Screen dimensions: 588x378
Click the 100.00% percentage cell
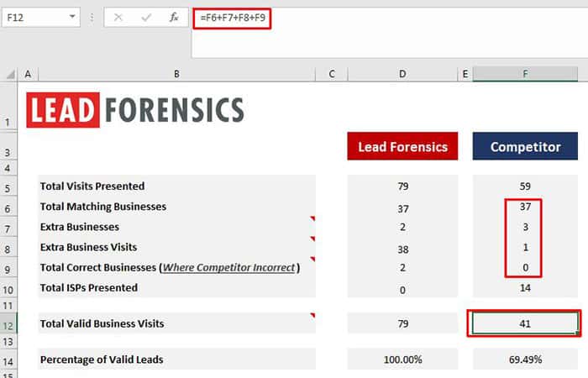[x=402, y=360]
